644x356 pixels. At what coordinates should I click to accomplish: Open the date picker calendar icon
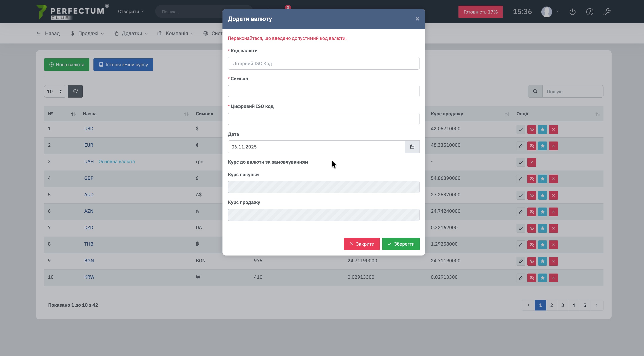tap(412, 147)
